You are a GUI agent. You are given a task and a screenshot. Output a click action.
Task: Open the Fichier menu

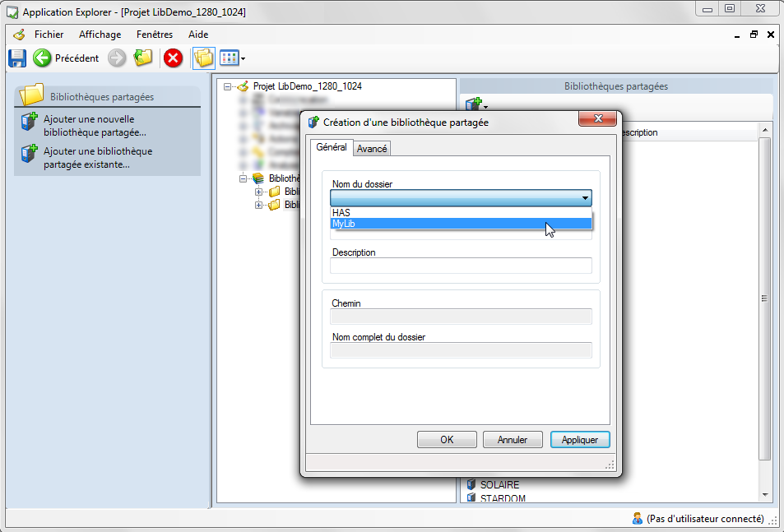coord(49,35)
